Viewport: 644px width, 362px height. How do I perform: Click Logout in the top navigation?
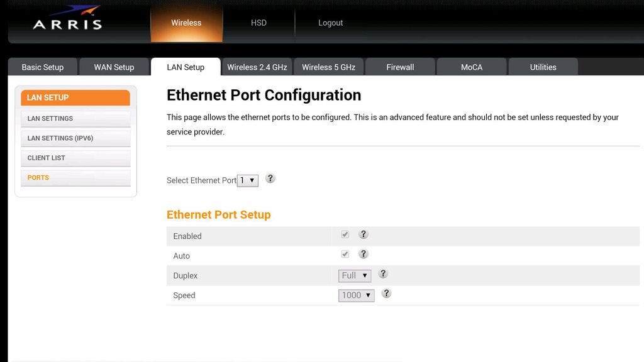tap(330, 23)
